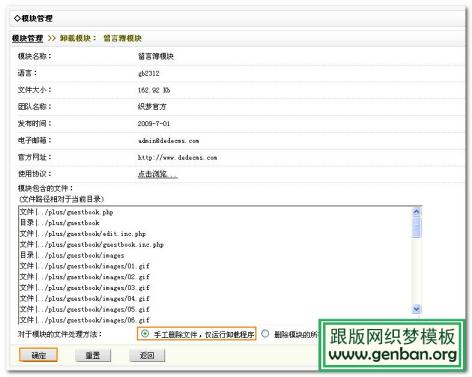This screenshot has height=377, width=472.
Task: Click the images/05.gif file line
Action: pos(85,309)
